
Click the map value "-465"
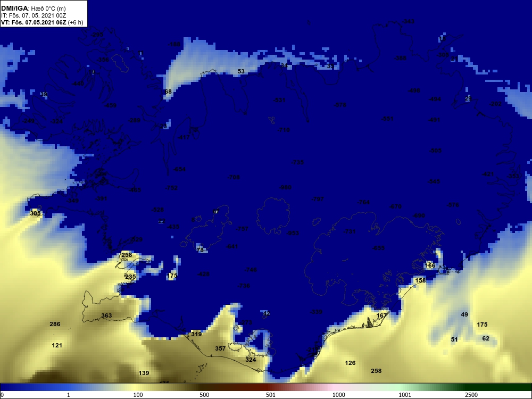pos(135,190)
